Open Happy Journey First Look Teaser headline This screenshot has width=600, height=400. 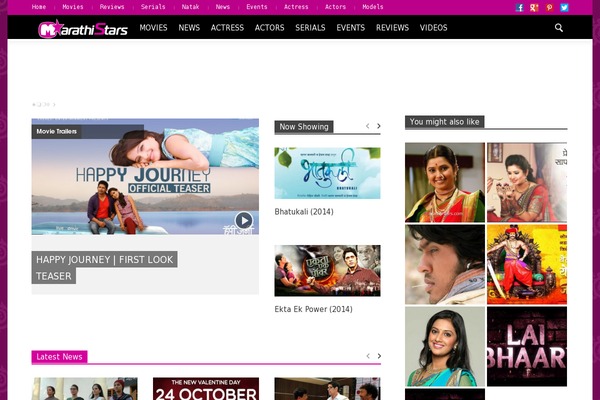point(104,268)
